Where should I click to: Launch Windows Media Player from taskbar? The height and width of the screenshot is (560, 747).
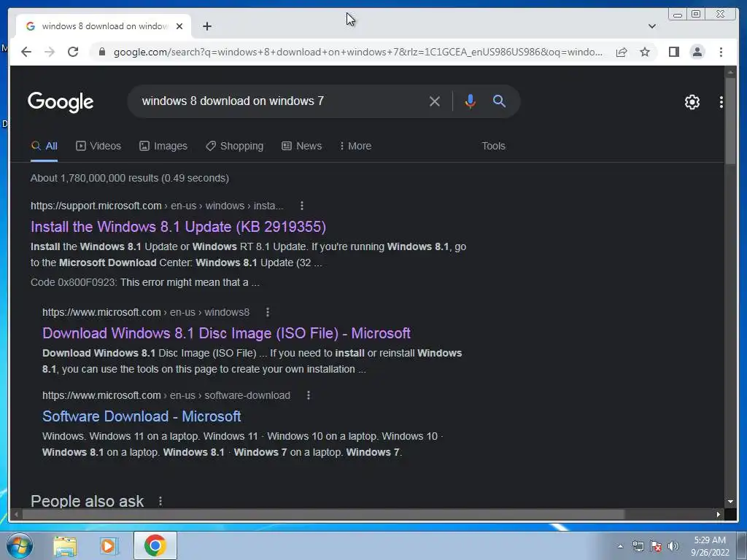(x=108, y=545)
